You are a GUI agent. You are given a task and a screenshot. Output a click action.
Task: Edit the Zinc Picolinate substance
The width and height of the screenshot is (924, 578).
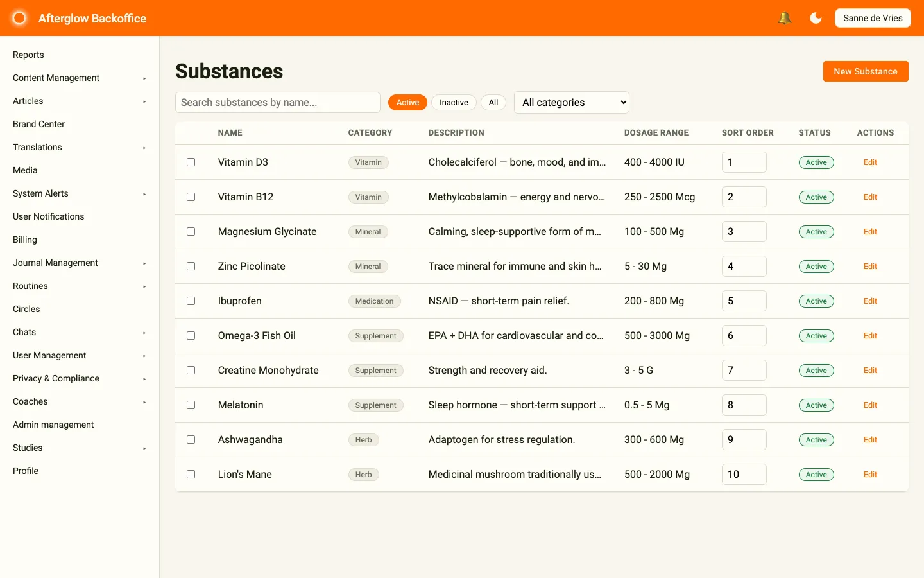(870, 267)
